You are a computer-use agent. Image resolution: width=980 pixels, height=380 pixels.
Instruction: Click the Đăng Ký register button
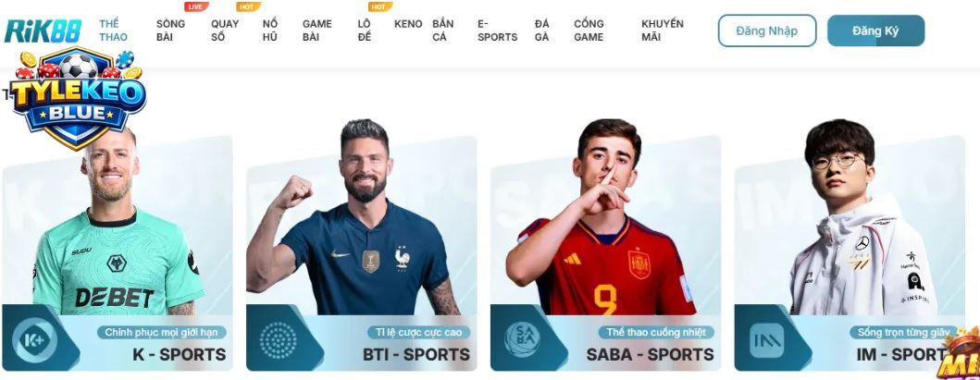(875, 31)
